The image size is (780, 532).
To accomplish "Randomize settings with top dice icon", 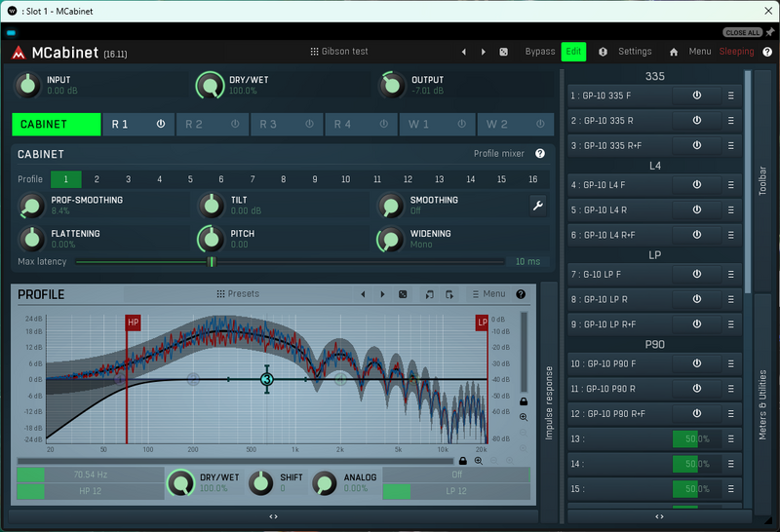I will point(503,52).
